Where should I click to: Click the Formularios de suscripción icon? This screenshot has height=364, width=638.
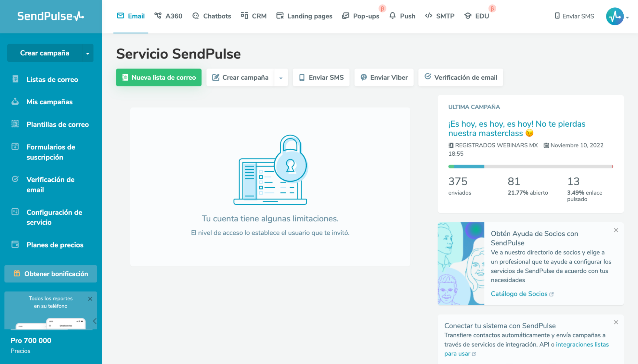(15, 146)
